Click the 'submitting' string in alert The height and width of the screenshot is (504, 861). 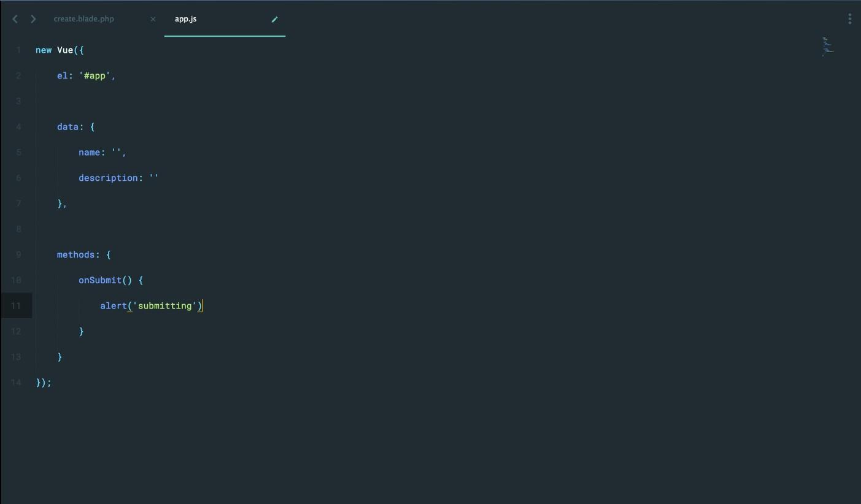tap(165, 305)
